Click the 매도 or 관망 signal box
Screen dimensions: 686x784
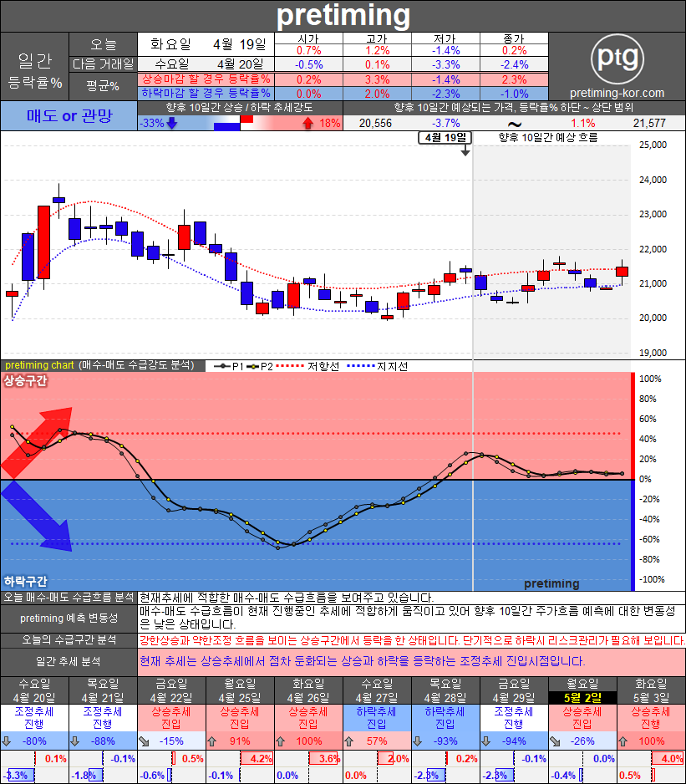click(69, 116)
